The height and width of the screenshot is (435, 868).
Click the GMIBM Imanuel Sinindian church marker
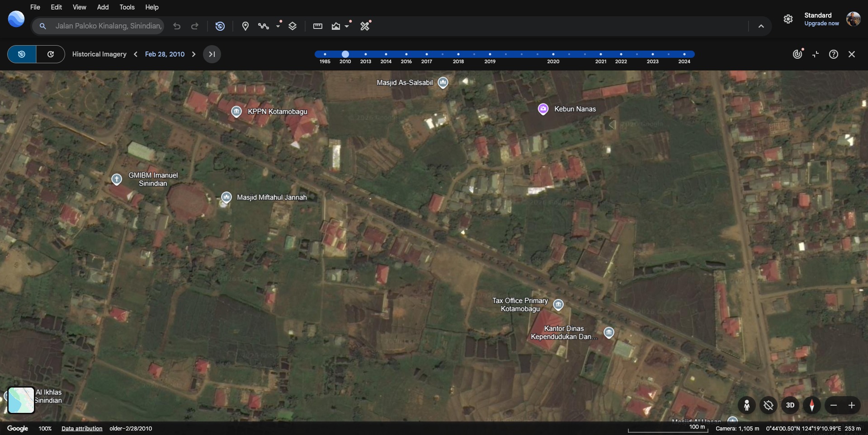coord(117,179)
